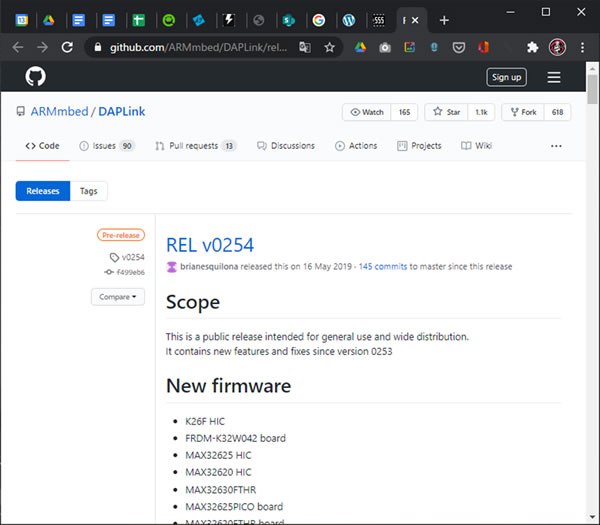Open the Issues tab
The width and height of the screenshot is (600, 525).
107,146
